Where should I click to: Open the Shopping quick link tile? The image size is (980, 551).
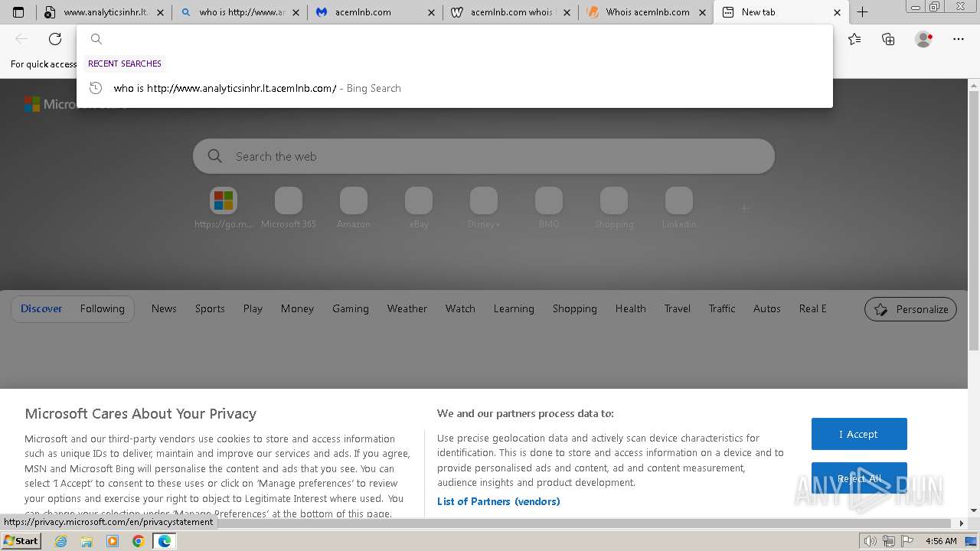click(614, 208)
